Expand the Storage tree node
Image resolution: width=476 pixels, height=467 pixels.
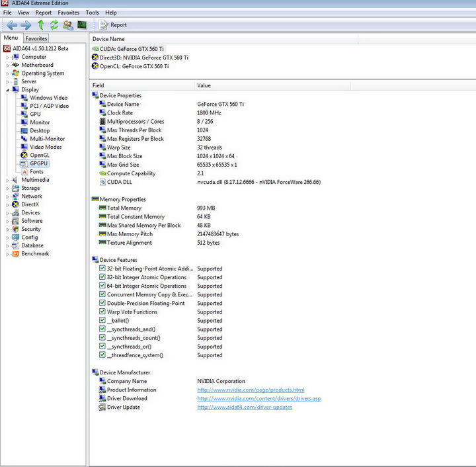coord(7,189)
